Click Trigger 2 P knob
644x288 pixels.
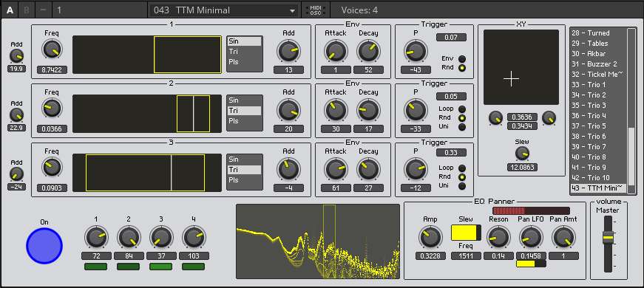[x=416, y=111]
